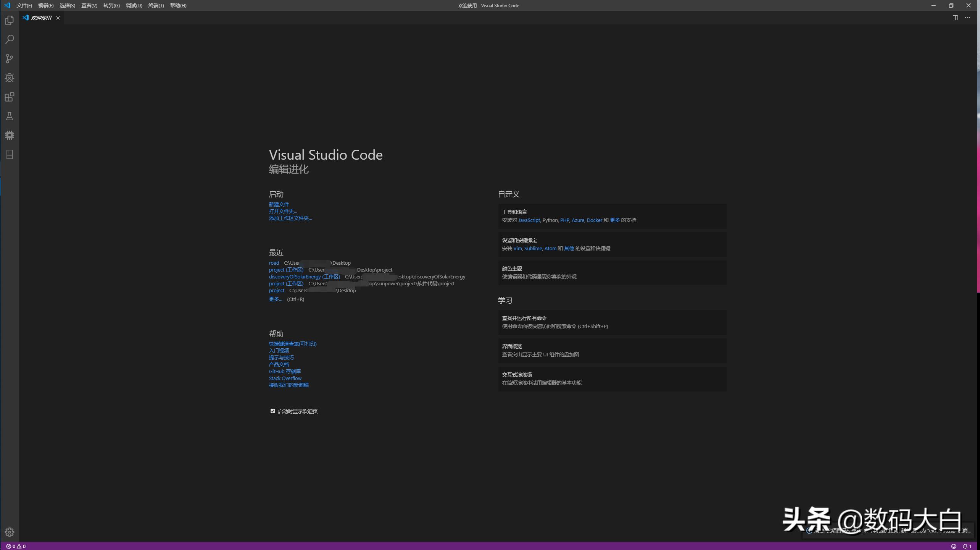Open the Source Control view icon
980x550 pixels.
point(10,58)
